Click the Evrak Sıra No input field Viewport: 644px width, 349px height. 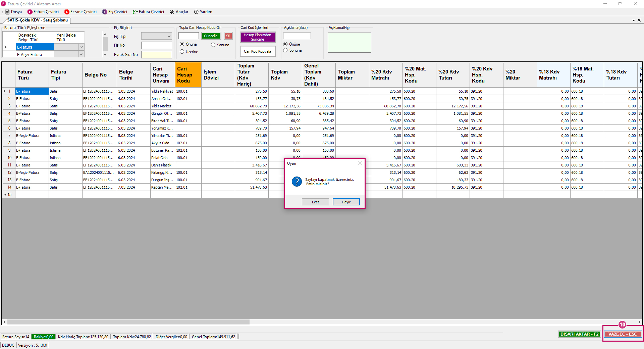coord(156,54)
